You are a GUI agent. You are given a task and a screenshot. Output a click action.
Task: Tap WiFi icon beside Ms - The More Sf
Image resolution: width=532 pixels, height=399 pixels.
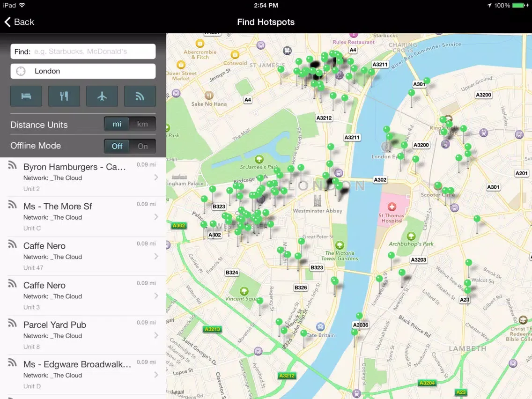[x=13, y=204]
